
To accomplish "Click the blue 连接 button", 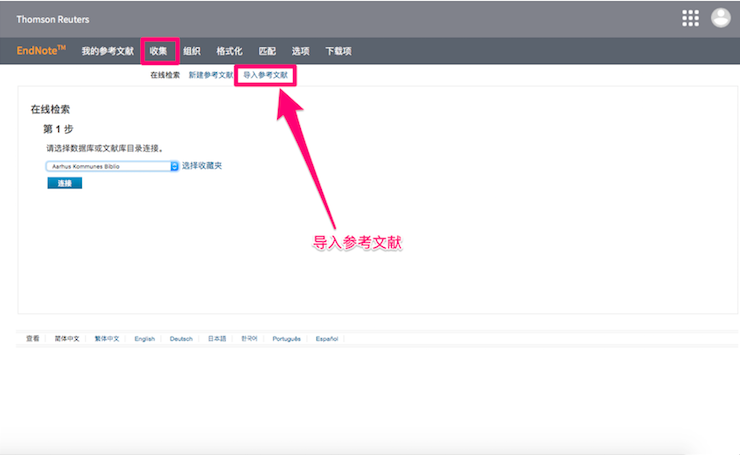I will tap(65, 183).
